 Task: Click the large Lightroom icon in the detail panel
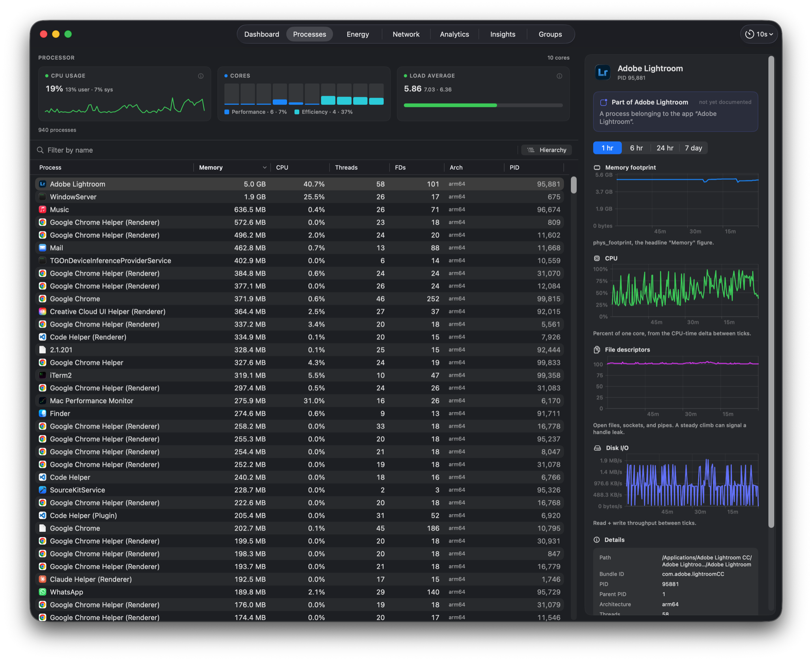603,72
